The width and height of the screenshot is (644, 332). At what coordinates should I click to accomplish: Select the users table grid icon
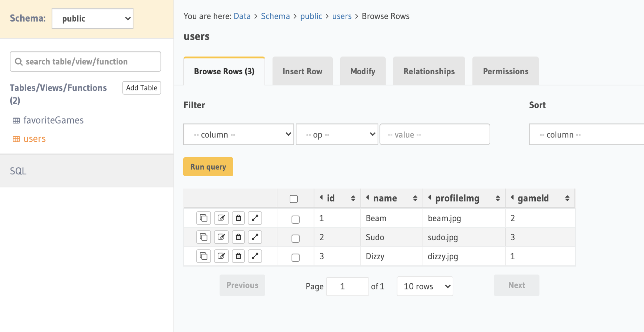(16, 139)
